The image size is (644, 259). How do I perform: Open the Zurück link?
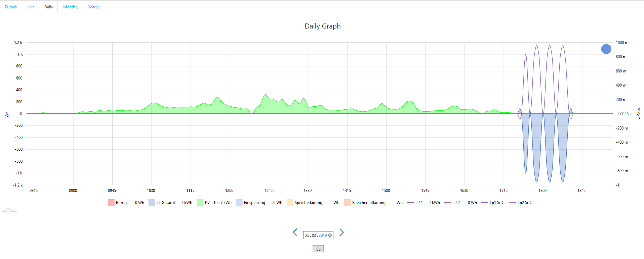(x=11, y=7)
